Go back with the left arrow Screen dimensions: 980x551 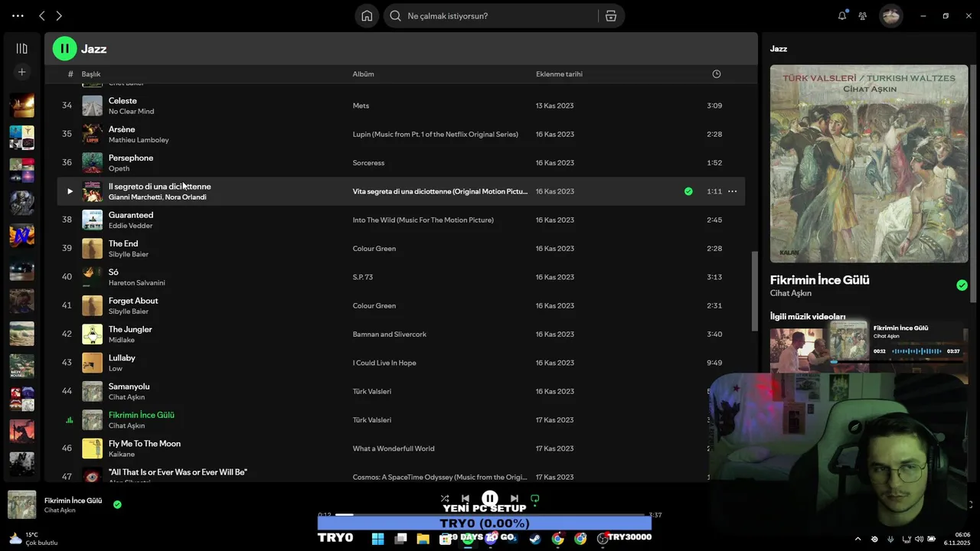tap(42, 16)
